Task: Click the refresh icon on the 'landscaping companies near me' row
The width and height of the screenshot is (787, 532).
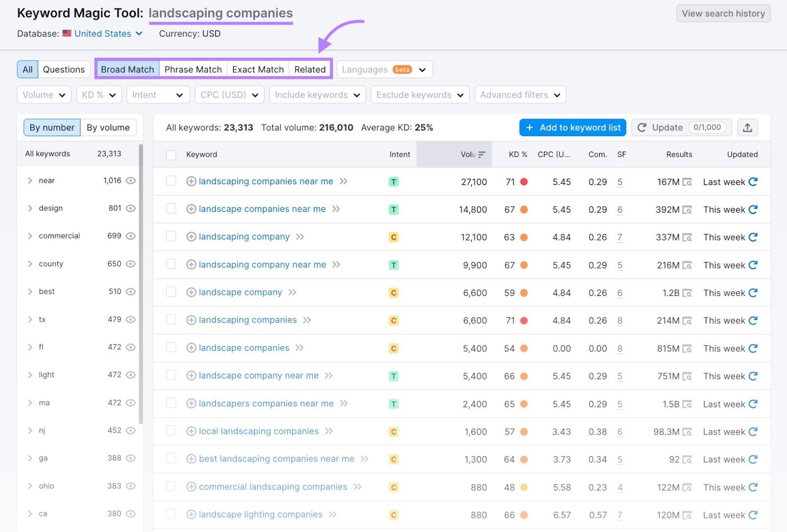Action: coord(753,181)
